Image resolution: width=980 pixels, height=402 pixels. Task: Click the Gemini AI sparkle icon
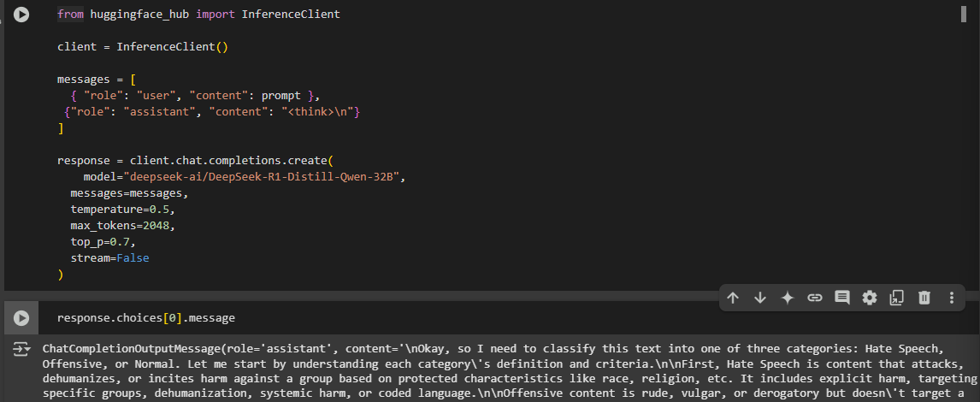(x=788, y=298)
